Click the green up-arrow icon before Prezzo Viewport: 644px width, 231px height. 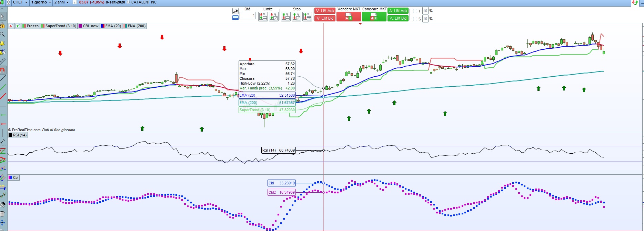click(18, 26)
